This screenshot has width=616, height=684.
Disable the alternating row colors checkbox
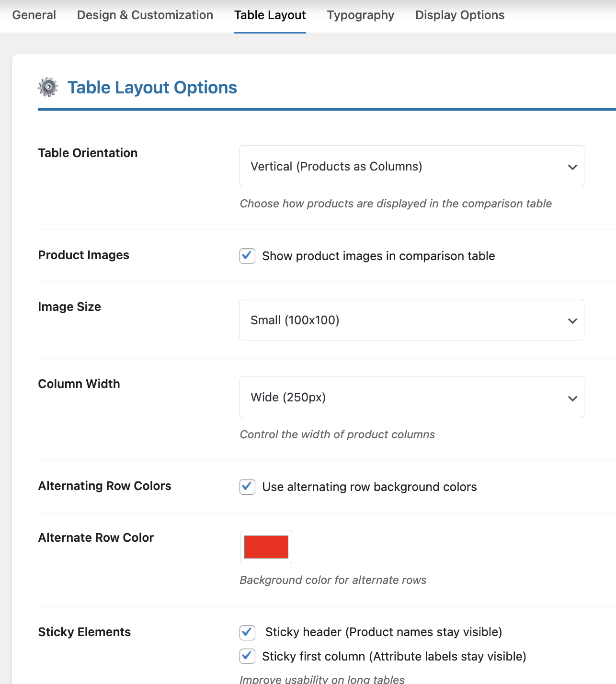[247, 487]
